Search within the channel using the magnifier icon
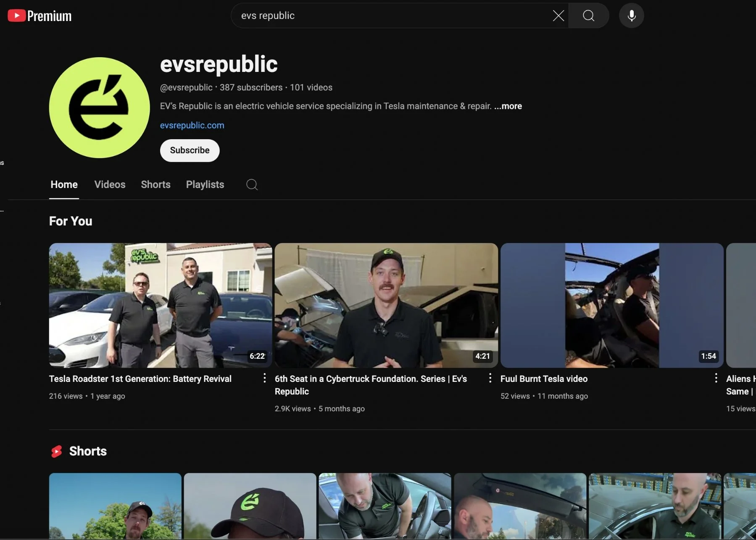756x540 pixels. [x=252, y=185]
